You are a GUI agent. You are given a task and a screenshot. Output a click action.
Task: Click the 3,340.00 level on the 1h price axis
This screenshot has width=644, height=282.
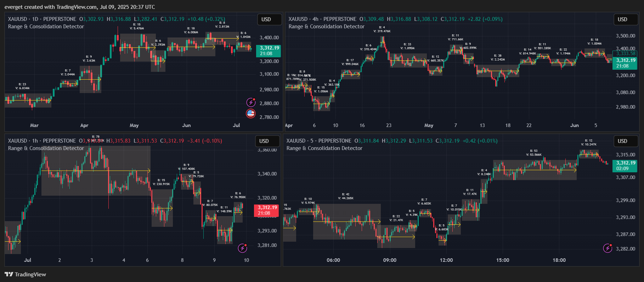tap(267, 174)
